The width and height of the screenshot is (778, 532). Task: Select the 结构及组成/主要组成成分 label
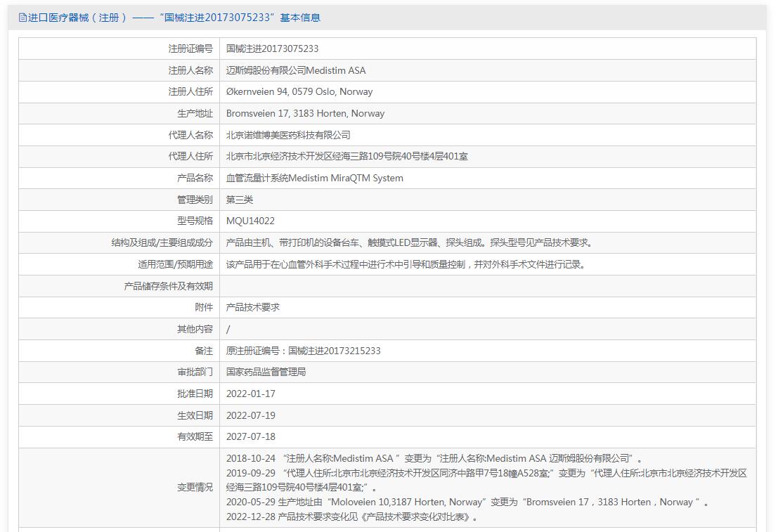click(162, 242)
